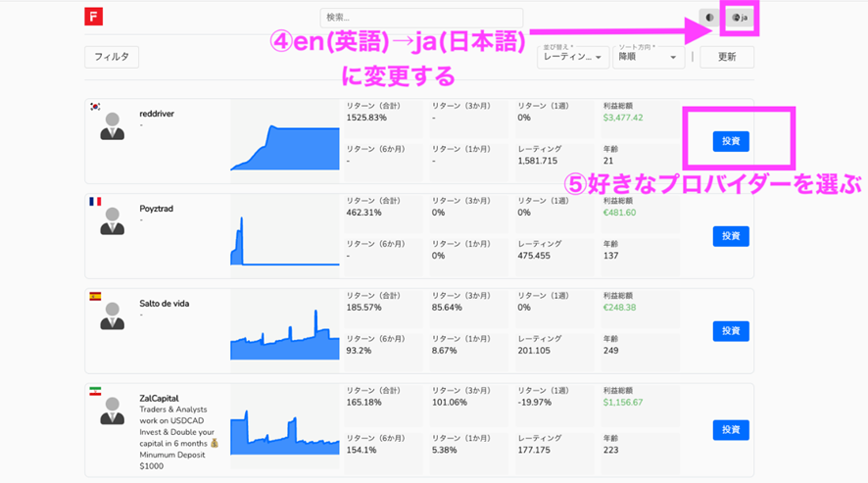
Task: Toggle the dark mode theme button
Action: pyautogui.click(x=709, y=18)
